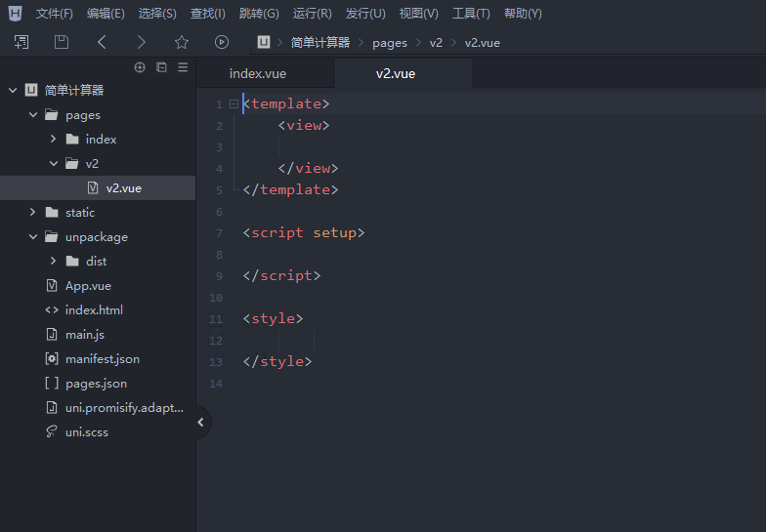
Task: Fold the template block on line 1
Action: pyautogui.click(x=234, y=103)
